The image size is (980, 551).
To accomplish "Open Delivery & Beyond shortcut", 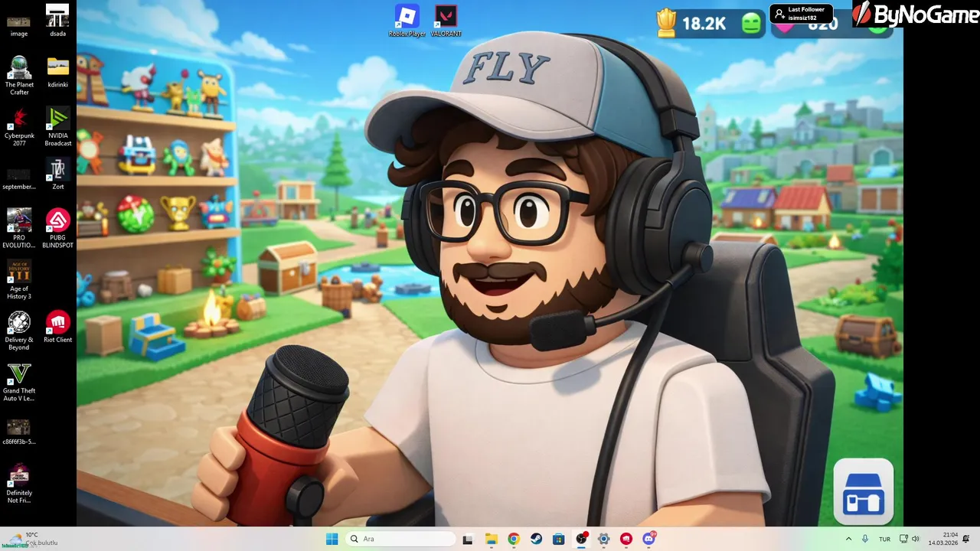I will (19, 331).
